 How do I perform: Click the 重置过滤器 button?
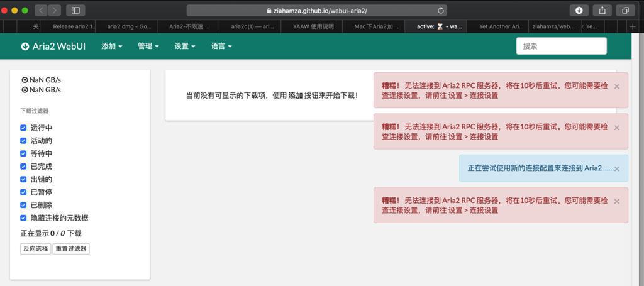coord(71,249)
